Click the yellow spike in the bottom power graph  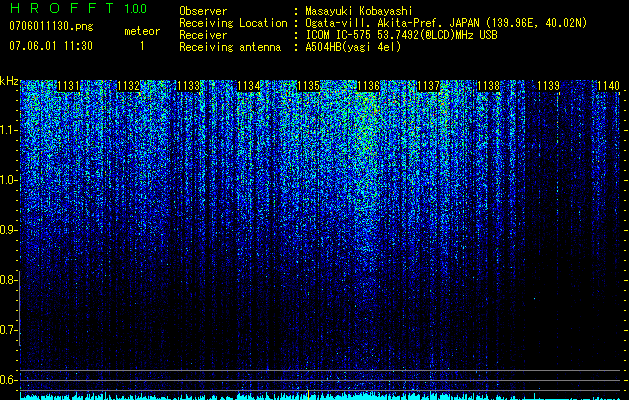(308, 394)
